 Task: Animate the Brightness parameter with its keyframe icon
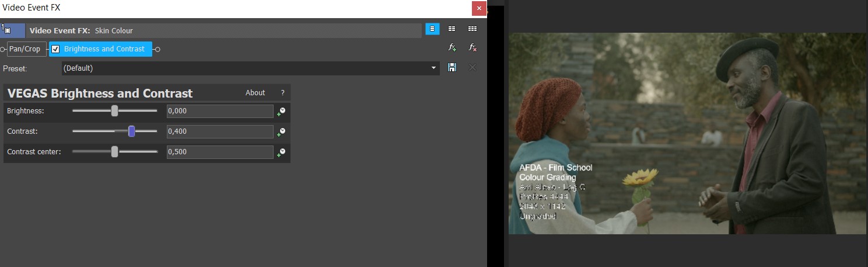pos(282,111)
